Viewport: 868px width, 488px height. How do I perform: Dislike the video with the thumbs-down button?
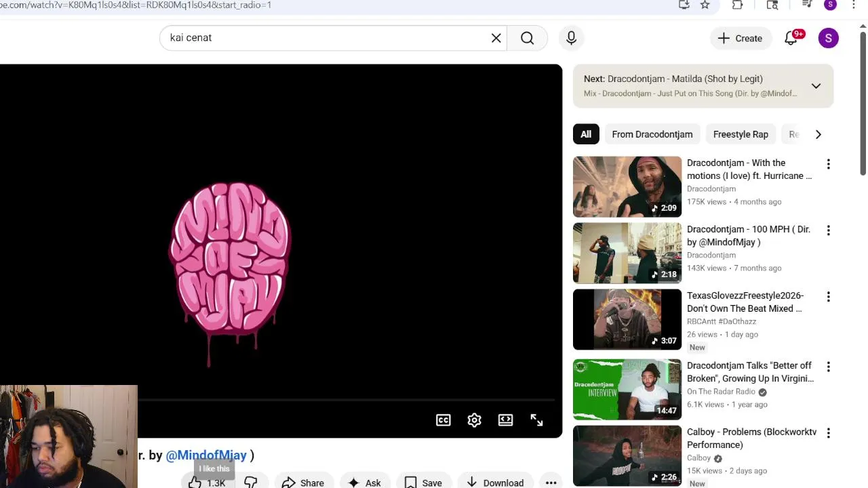[251, 483]
